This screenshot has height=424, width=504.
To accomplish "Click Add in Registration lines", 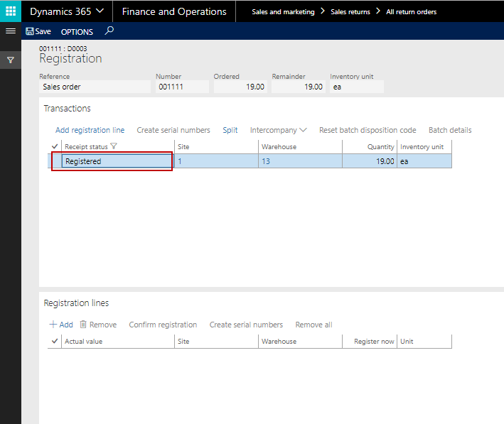I will (x=61, y=325).
